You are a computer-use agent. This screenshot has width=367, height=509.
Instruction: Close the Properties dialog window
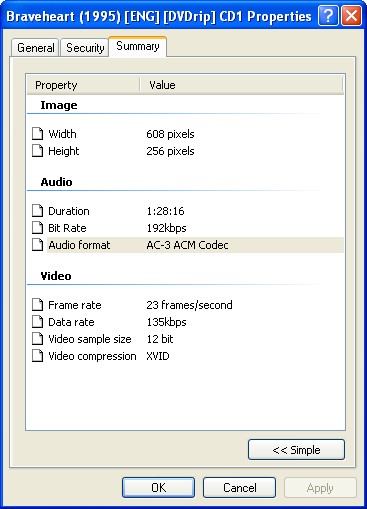click(x=351, y=15)
